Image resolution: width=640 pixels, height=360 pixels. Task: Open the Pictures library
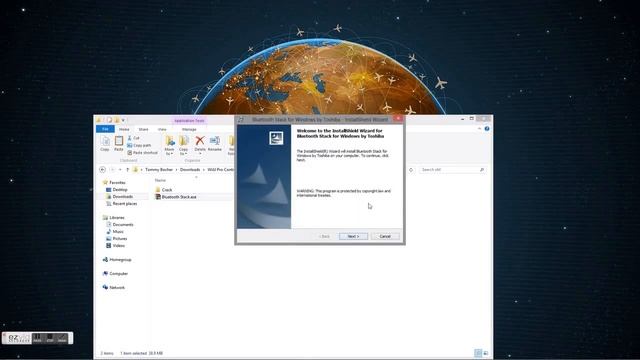116,238
